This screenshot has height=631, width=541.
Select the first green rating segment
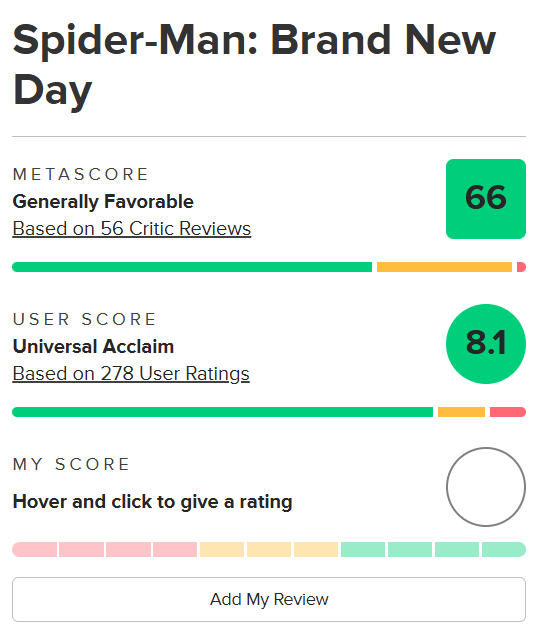coord(363,549)
